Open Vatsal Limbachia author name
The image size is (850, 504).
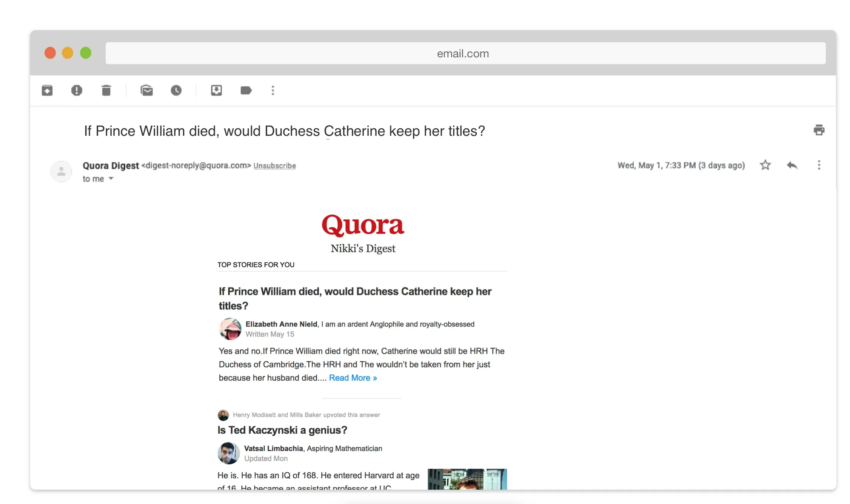274,448
